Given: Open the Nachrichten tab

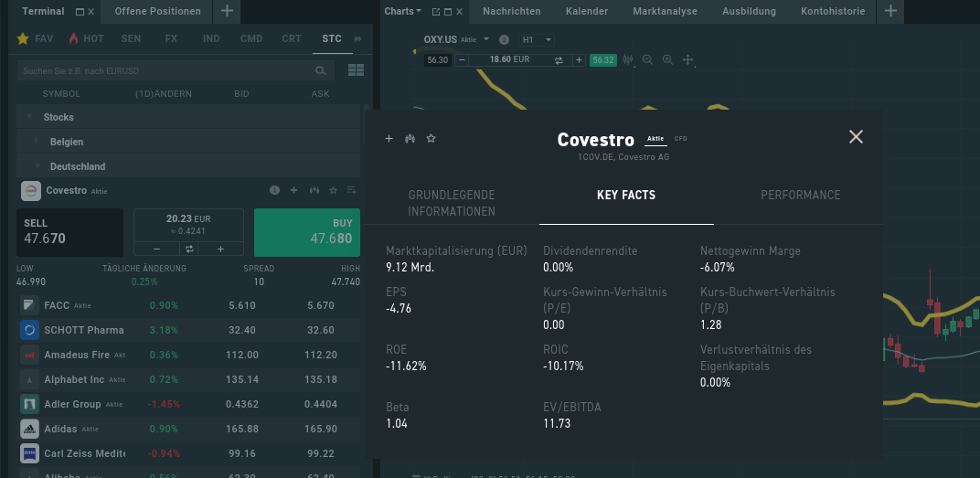Looking at the screenshot, I should 512,11.
